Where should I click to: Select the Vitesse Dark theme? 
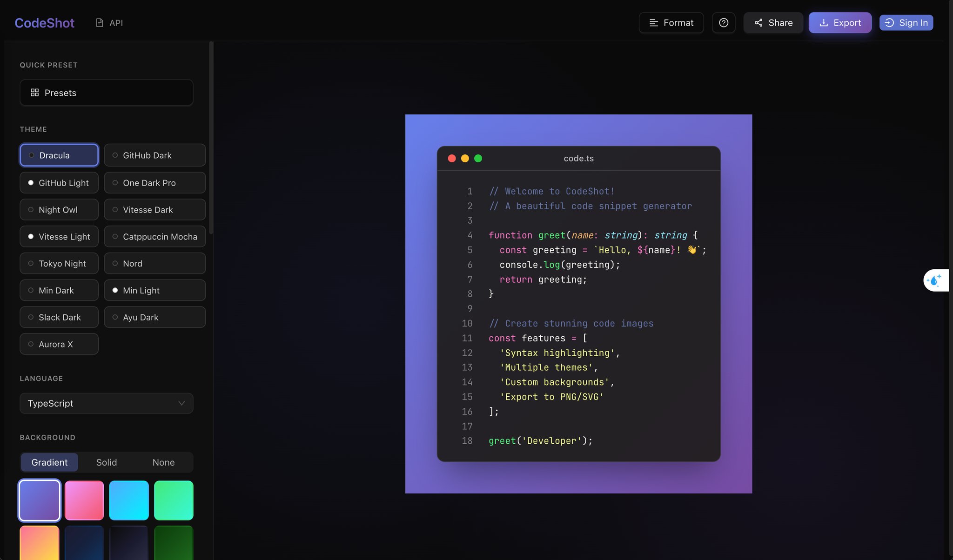click(155, 210)
